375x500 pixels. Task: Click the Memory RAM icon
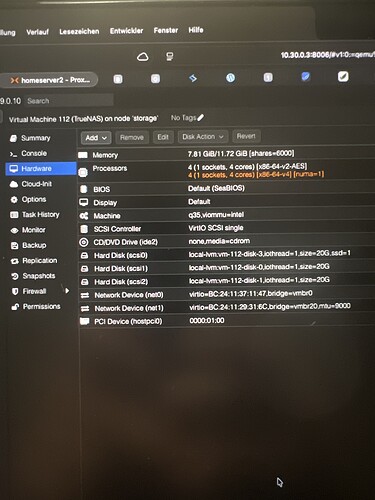[83, 155]
